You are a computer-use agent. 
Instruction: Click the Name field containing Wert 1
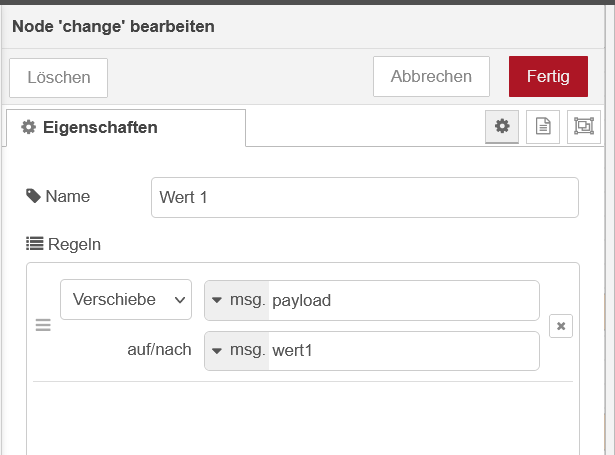[x=365, y=197]
